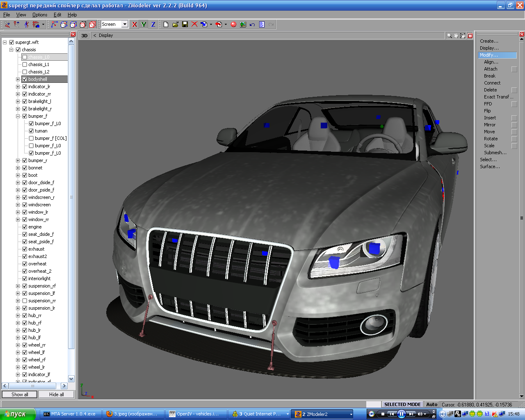
Task: Click the Show all button
Action: 20,394
